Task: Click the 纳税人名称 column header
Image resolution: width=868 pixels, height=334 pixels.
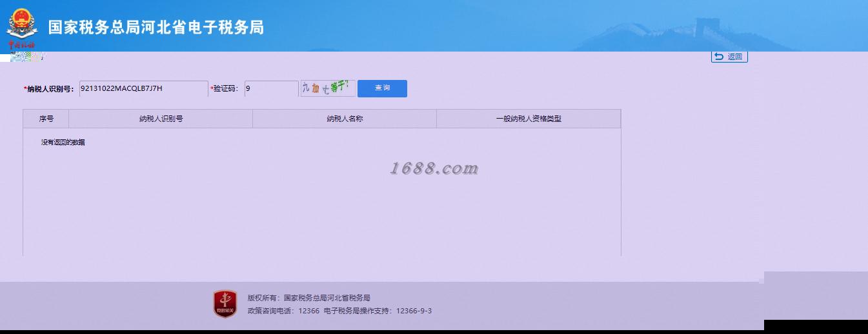Action: tap(345, 119)
